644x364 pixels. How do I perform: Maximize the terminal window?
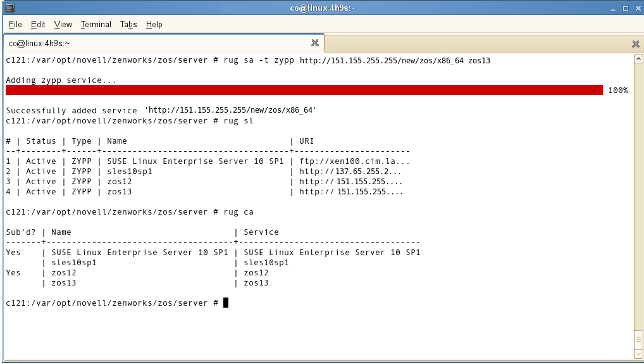[x=625, y=8]
